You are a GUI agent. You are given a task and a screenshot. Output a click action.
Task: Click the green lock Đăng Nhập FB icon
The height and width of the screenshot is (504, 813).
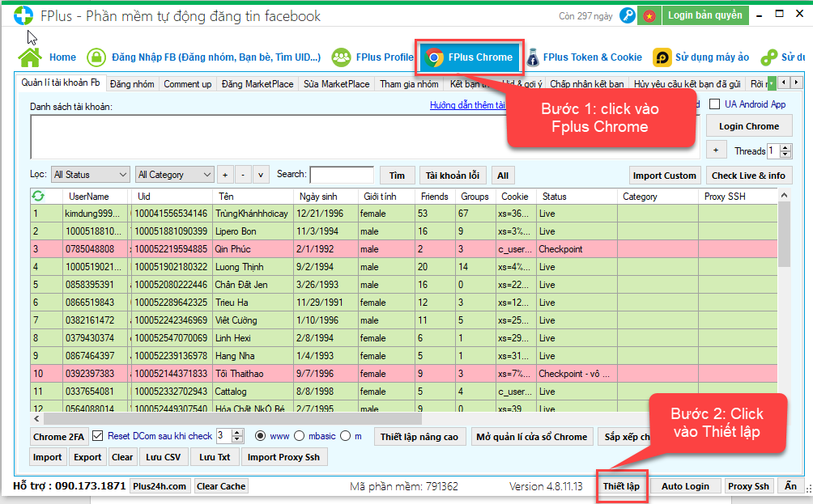pyautogui.click(x=96, y=57)
